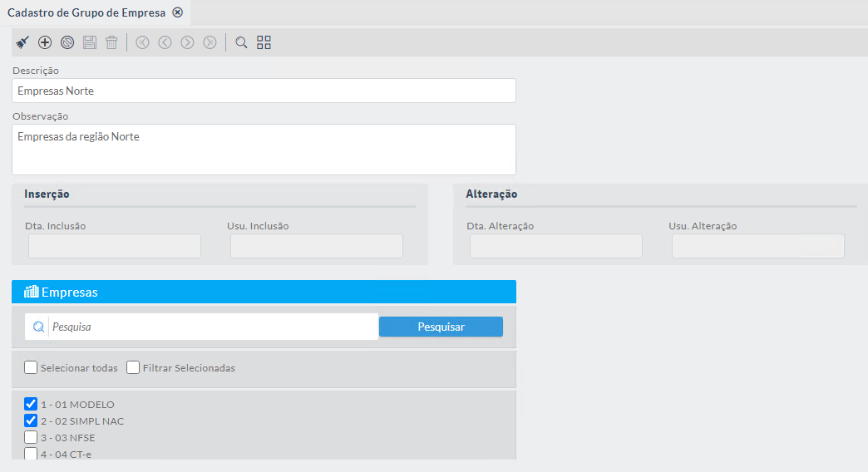
Task: Click the Pesquisa search input
Action: coord(213,327)
